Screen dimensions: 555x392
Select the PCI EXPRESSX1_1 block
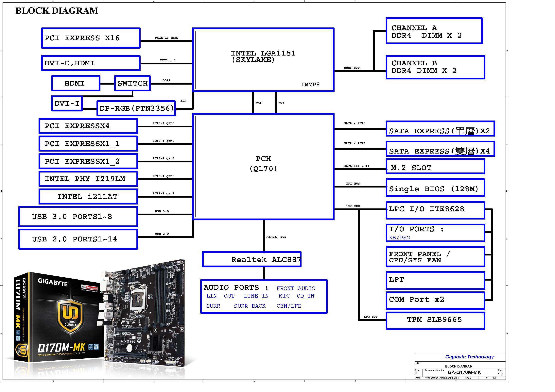(88, 143)
